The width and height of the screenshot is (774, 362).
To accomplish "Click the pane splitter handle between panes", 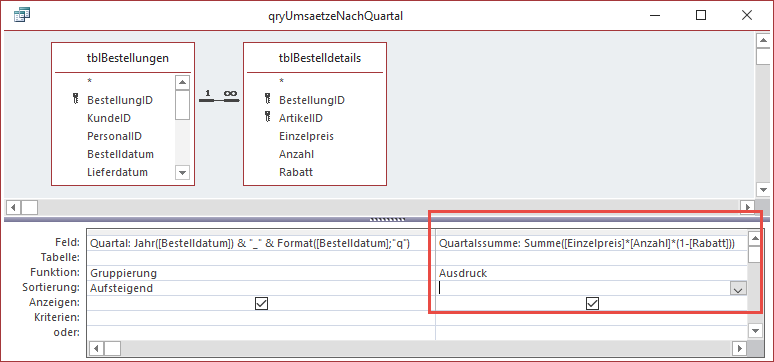I will [387, 219].
